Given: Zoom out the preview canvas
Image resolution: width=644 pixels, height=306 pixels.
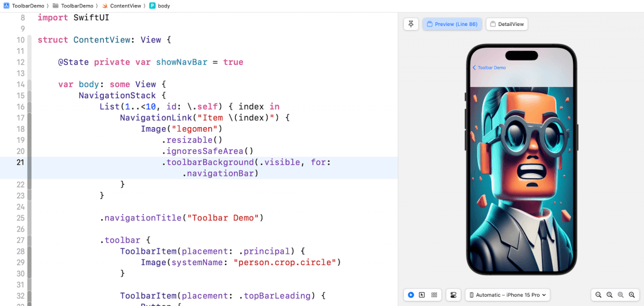Looking at the screenshot, I should pos(598,295).
